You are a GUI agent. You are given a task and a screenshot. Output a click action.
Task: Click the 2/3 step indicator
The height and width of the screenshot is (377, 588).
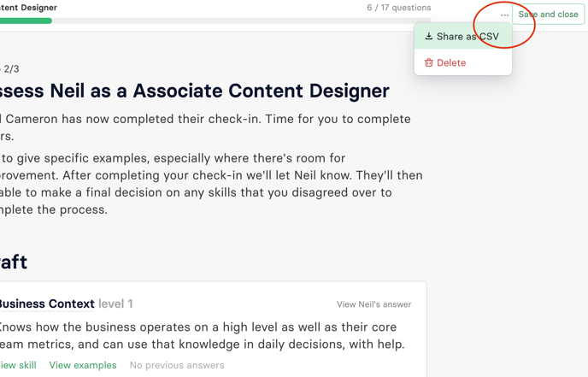coord(10,68)
